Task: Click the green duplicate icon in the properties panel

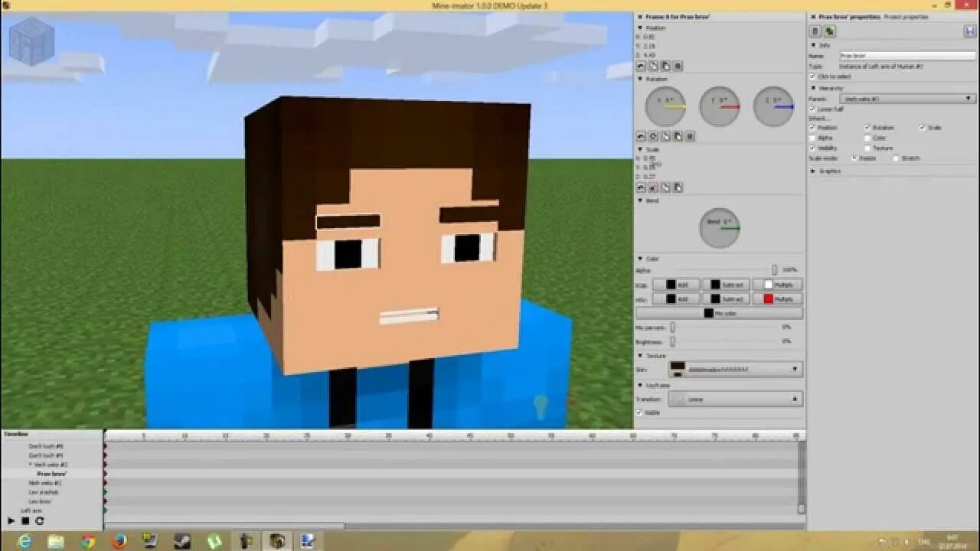Action: [830, 31]
